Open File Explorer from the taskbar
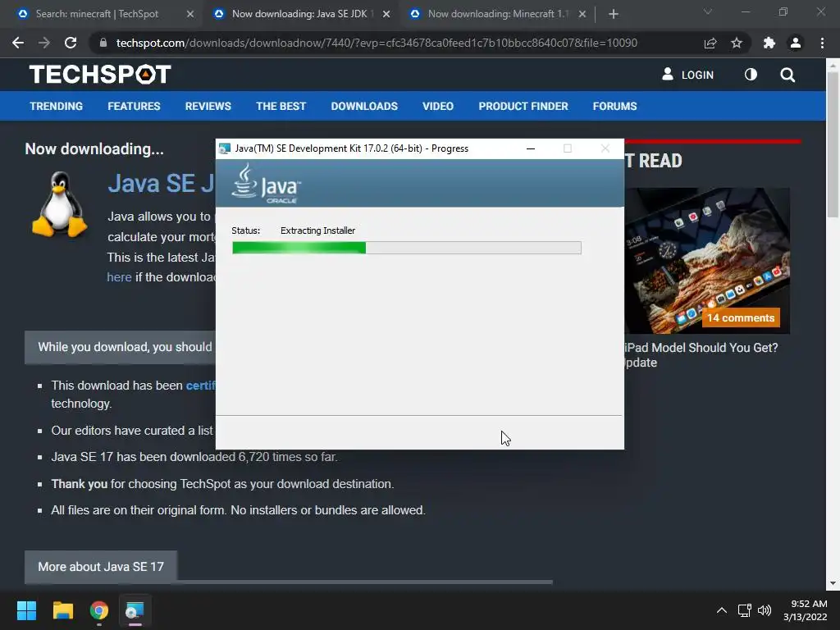The height and width of the screenshot is (630, 840). point(62,610)
